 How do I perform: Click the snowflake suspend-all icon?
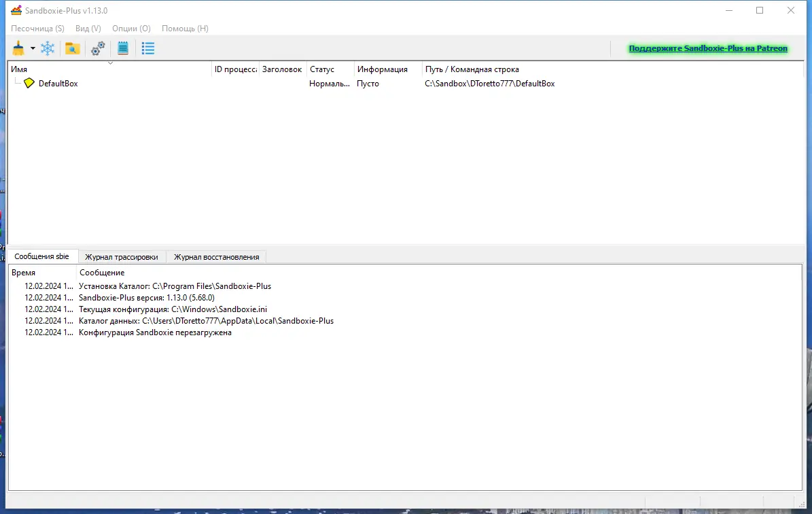click(x=48, y=49)
